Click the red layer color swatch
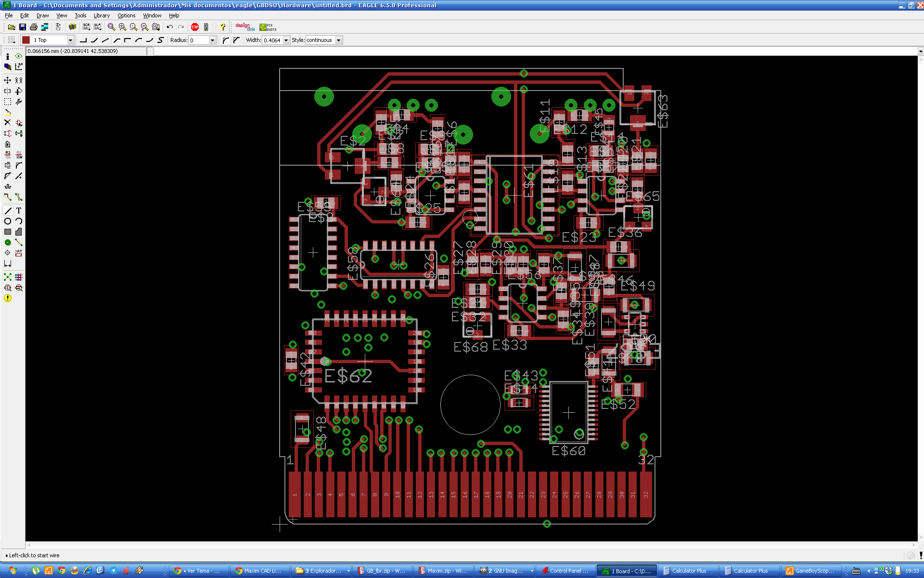924x578 pixels. point(26,40)
